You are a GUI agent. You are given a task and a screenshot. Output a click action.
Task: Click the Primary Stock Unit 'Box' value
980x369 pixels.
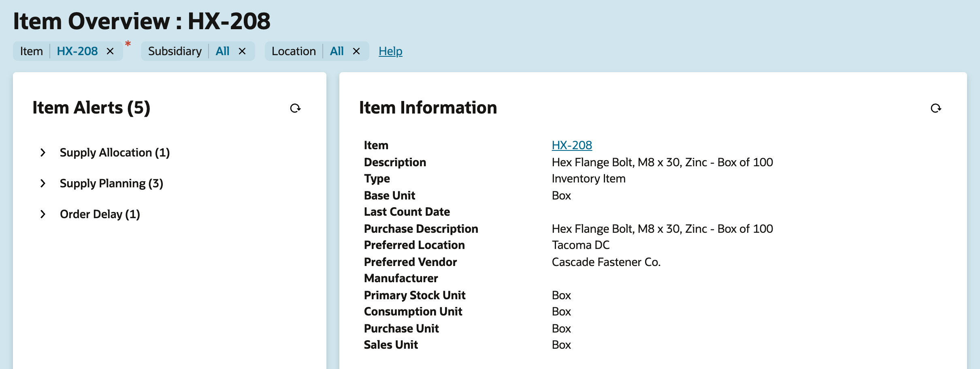click(x=561, y=295)
